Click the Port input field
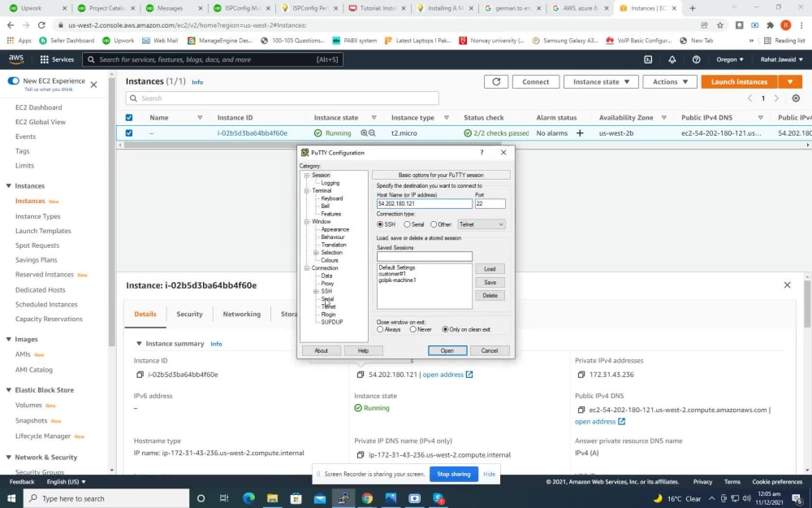This screenshot has height=508, width=812. click(490, 204)
